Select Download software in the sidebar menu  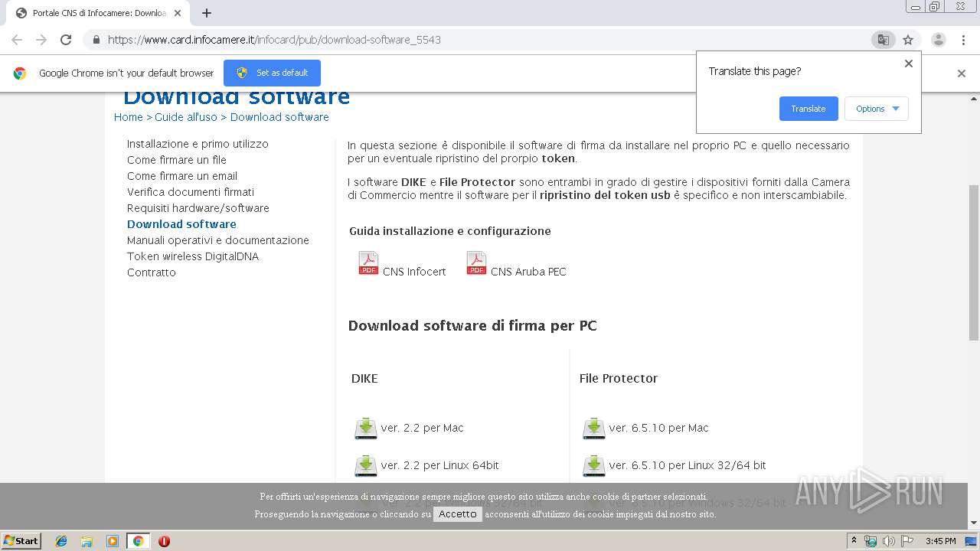pyautogui.click(x=181, y=224)
